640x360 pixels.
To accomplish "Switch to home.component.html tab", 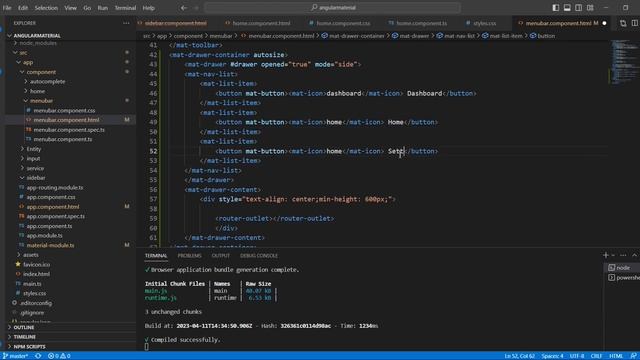I will point(261,23).
